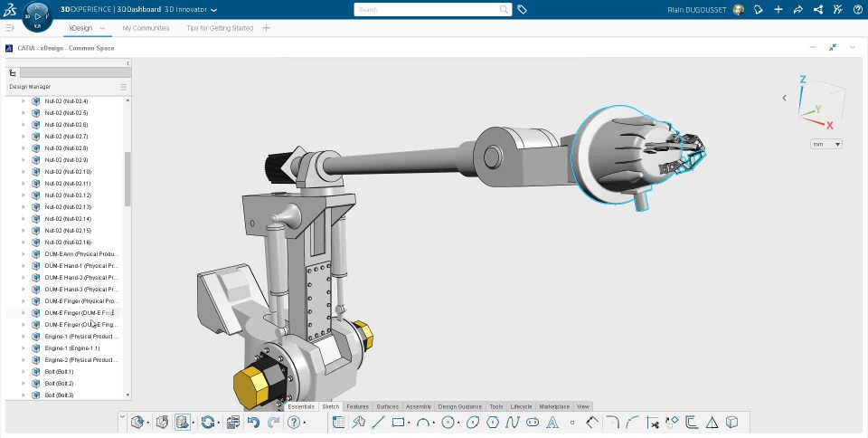Screen dimensions: 868x438
Task: Toggle the left dashboard sidebar menu
Action: [x=9, y=28]
